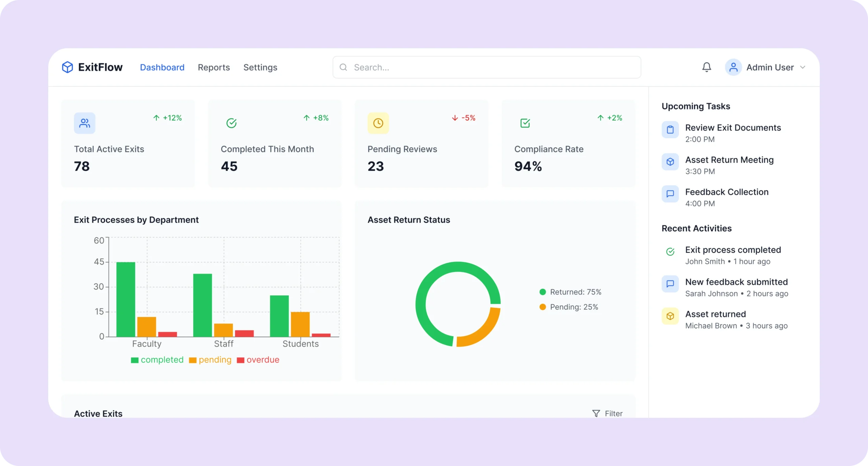This screenshot has height=466, width=868.
Task: Click the Review Exit Documents clipboard icon
Action: 670,129
